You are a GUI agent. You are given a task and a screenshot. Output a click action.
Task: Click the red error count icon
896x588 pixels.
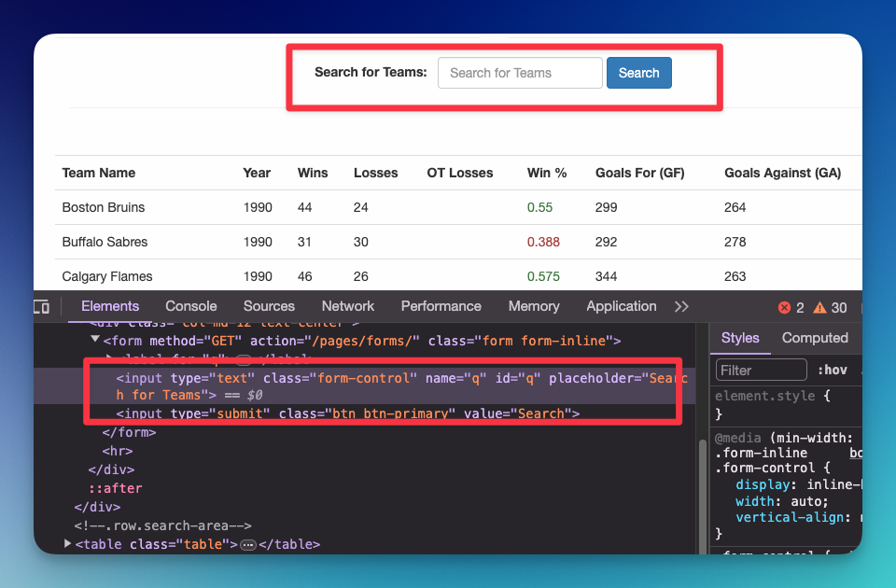(785, 307)
